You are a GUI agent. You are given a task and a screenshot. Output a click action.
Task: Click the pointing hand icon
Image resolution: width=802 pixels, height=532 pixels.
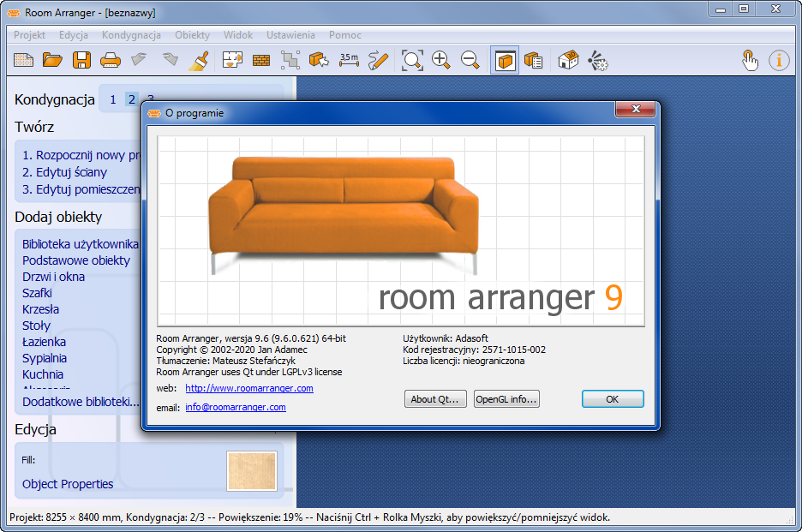750,60
